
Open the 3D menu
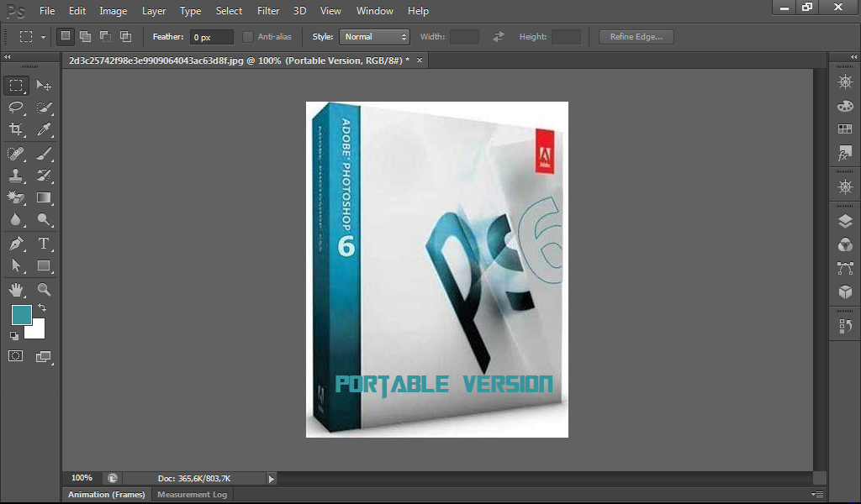[x=299, y=11]
